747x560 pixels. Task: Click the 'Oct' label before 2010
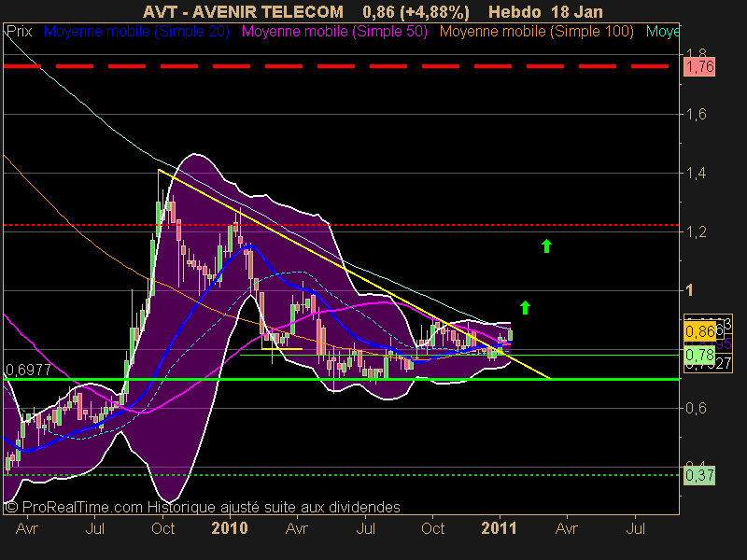162,528
